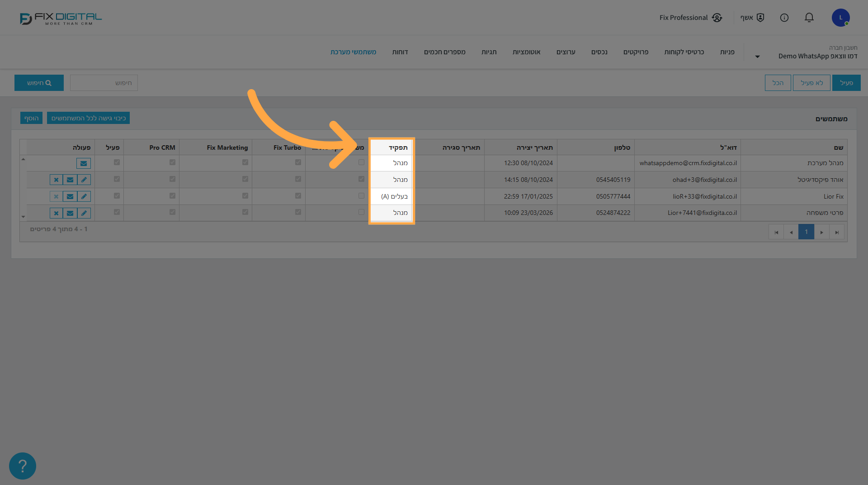
Task: Toggle Fix Marketing for אוהד פיקסדיגיטל
Action: coord(245,179)
